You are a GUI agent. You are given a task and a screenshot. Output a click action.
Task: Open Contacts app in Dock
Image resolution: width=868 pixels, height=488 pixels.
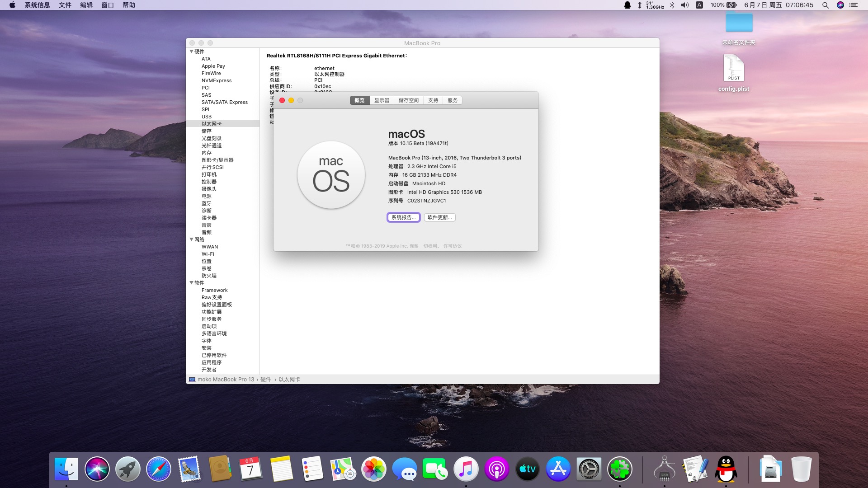tap(220, 469)
